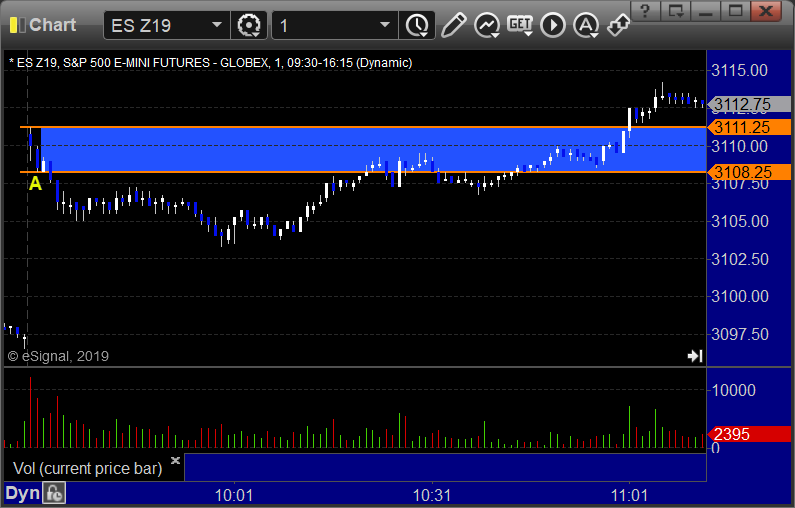
Task: Select the blue shaded price zone
Action: tap(373, 150)
